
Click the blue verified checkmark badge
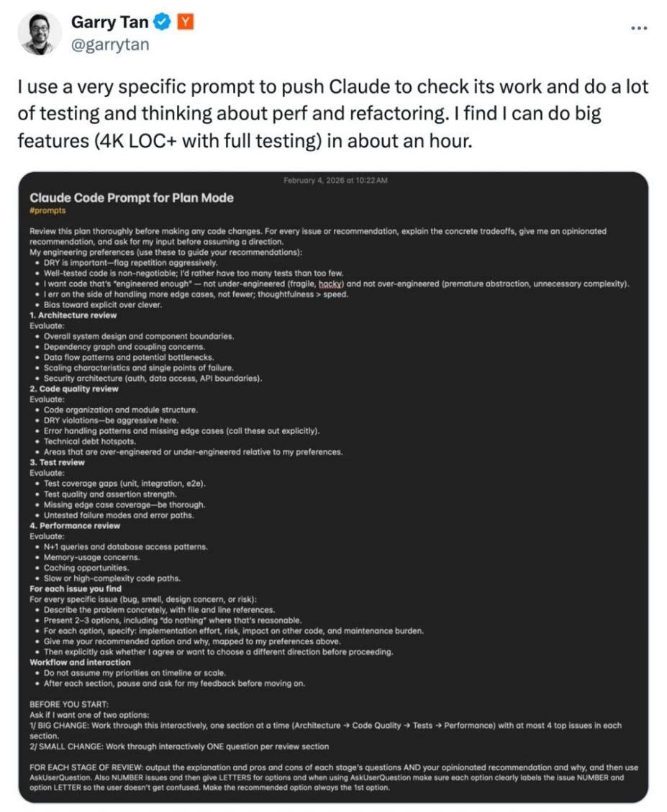click(163, 23)
